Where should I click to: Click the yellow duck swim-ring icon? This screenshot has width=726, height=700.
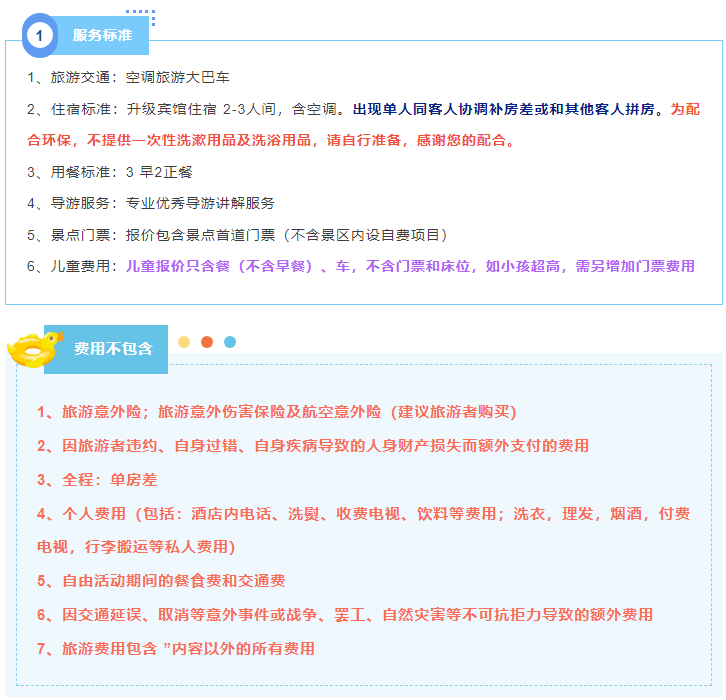click(x=34, y=350)
